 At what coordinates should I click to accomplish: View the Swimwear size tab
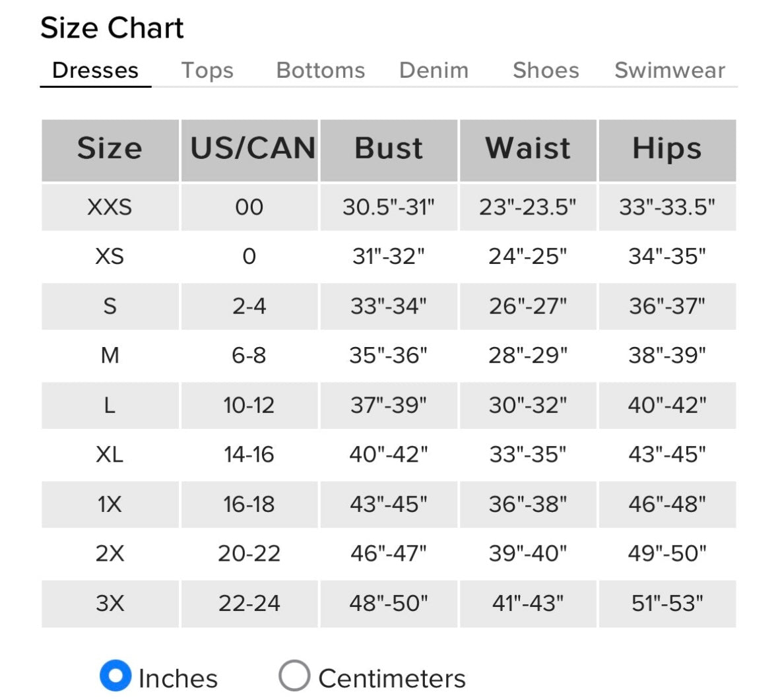click(669, 71)
